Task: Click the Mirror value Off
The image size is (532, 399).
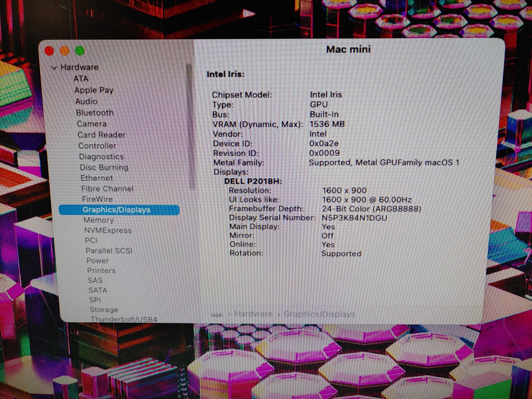Action: click(327, 236)
